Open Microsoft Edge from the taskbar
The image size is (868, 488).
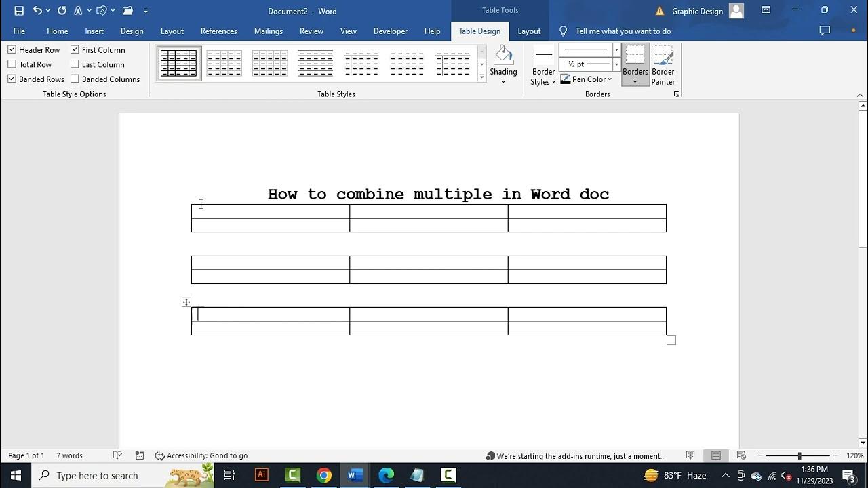pyautogui.click(x=386, y=475)
